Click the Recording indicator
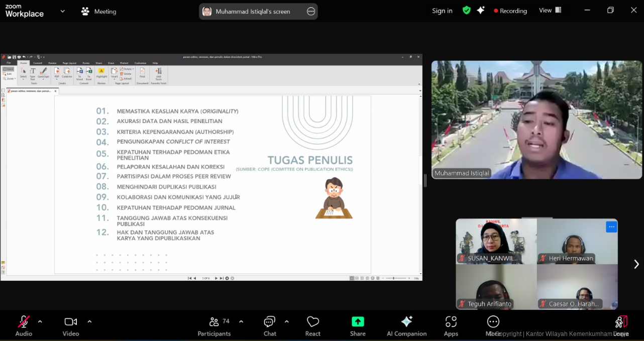The height and width of the screenshot is (341, 644). point(510,11)
